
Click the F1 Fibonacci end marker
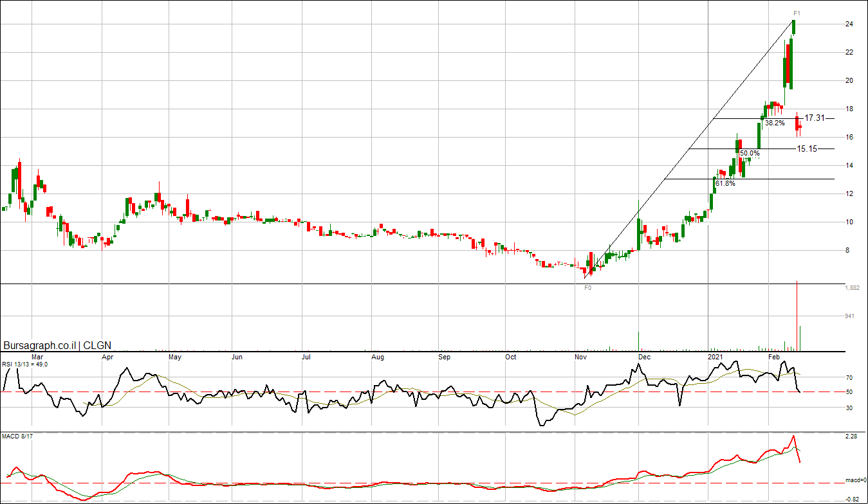coord(797,13)
